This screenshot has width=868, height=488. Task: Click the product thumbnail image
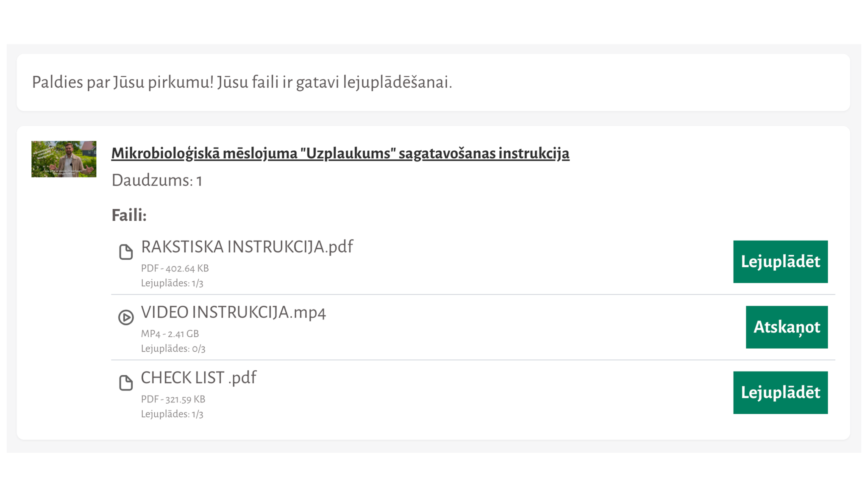coord(64,159)
